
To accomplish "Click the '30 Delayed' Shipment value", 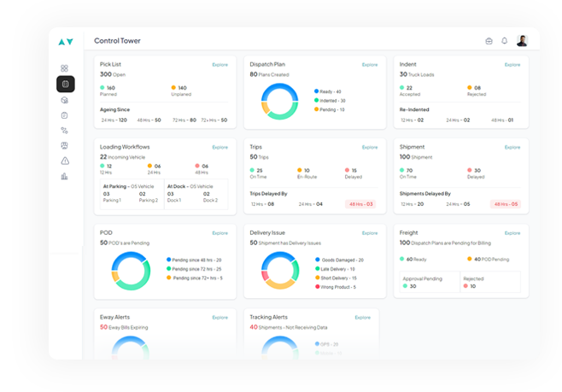I will (x=476, y=173).
